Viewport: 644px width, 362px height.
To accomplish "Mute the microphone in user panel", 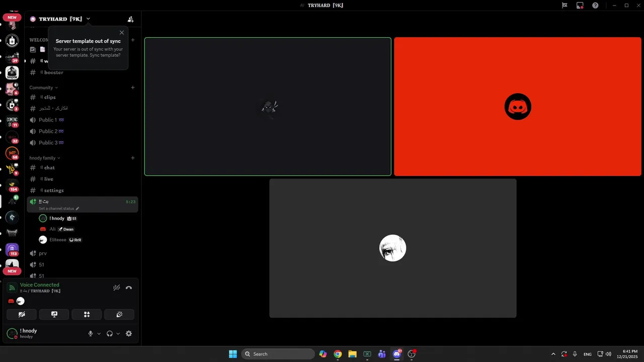I will 91,333.
